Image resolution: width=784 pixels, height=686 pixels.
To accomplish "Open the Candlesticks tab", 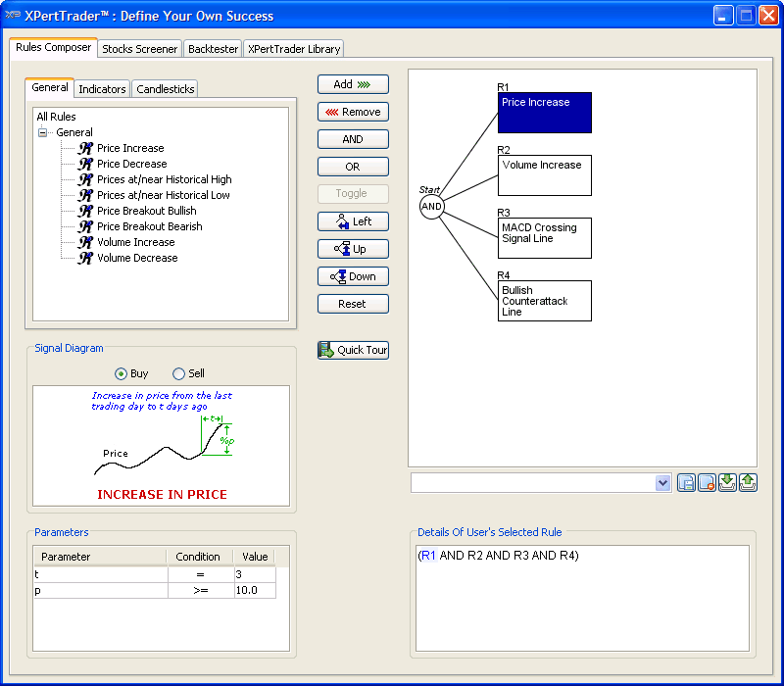I will point(166,89).
